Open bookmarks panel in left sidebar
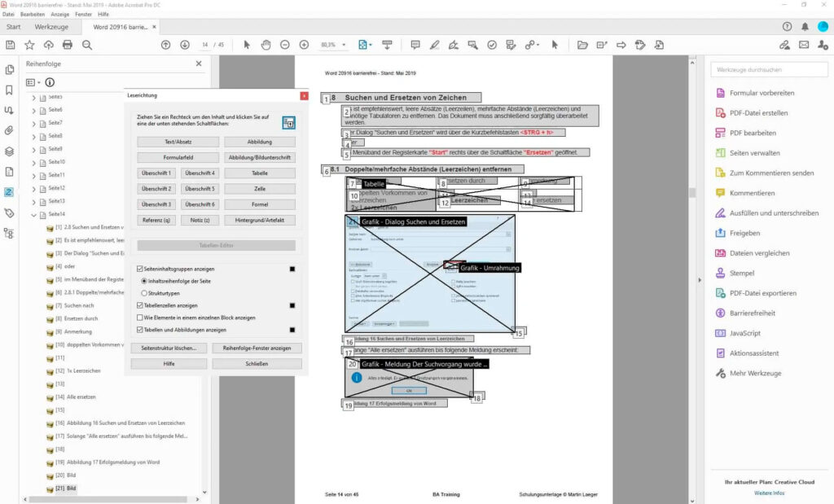 coord(9,90)
